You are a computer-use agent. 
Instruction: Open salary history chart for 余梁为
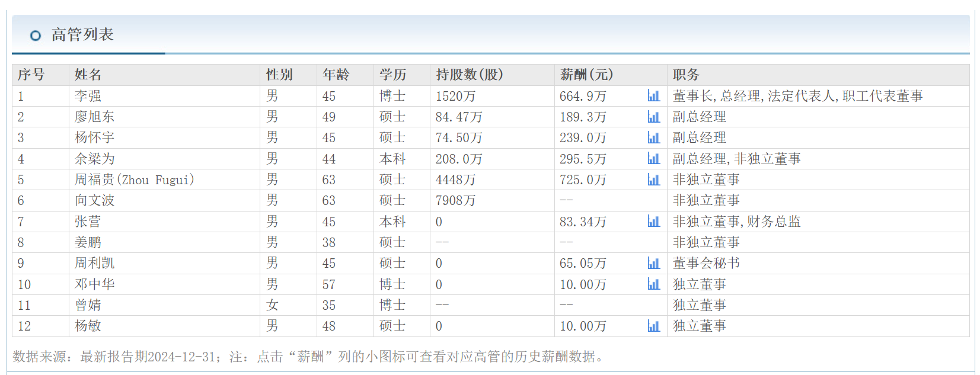[x=653, y=159]
